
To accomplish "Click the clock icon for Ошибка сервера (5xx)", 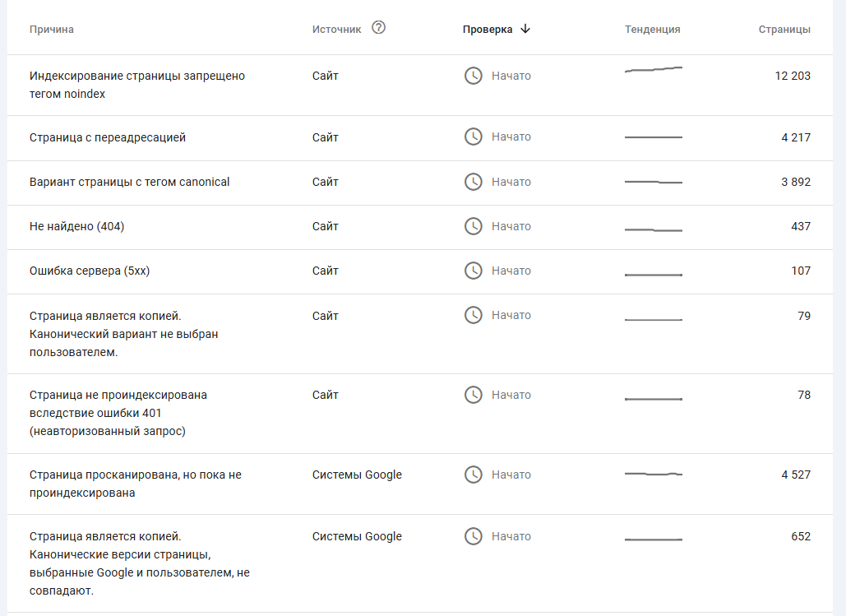I will [474, 271].
